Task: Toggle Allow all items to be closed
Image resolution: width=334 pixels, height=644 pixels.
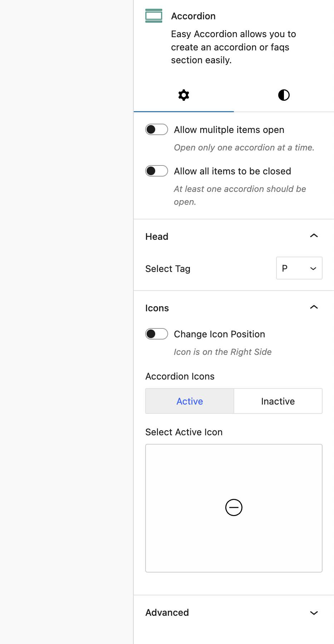Action: (157, 171)
